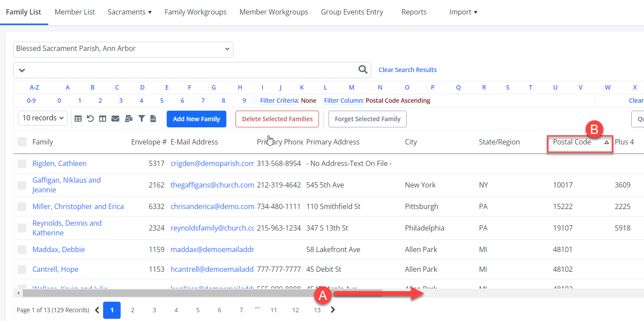
Task: Filter by the 0-9 link
Action: (x=31, y=101)
